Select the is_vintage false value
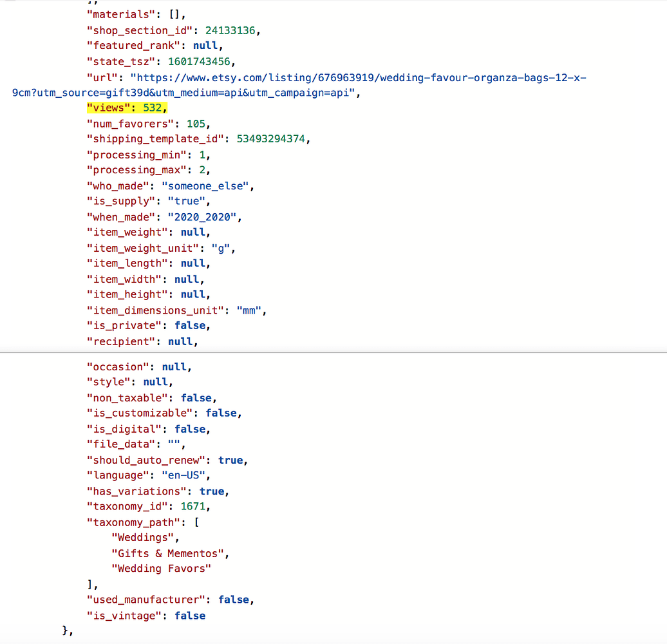 click(190, 615)
